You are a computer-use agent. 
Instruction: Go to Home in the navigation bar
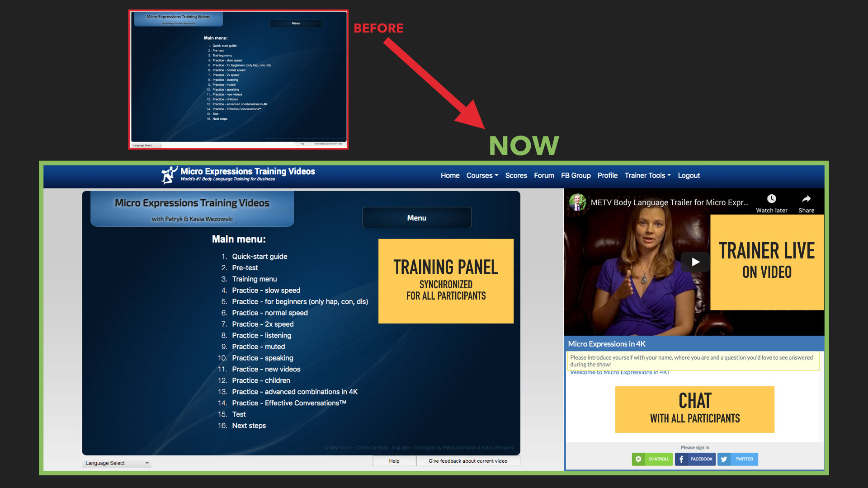tap(450, 175)
